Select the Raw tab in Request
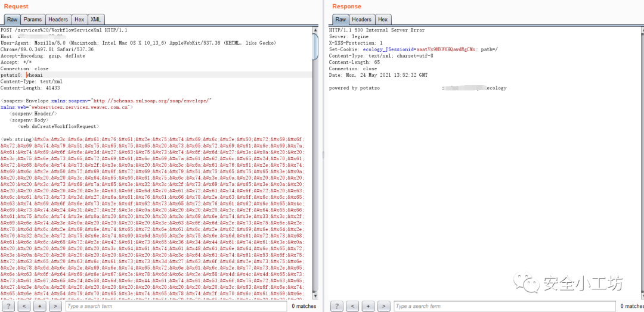 (x=11, y=20)
